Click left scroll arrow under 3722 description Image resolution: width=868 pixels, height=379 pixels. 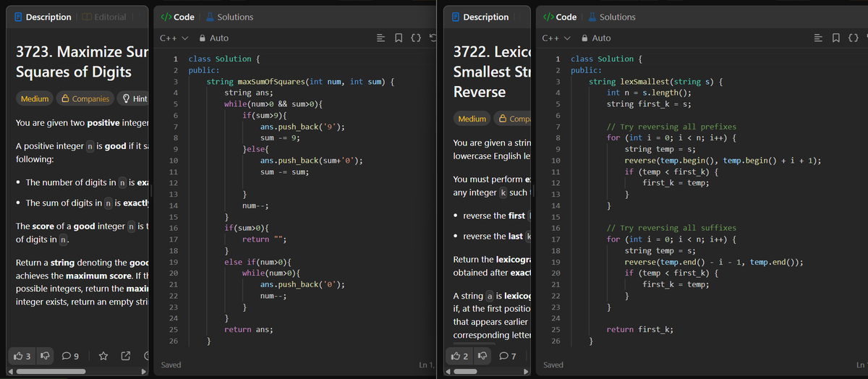point(448,372)
